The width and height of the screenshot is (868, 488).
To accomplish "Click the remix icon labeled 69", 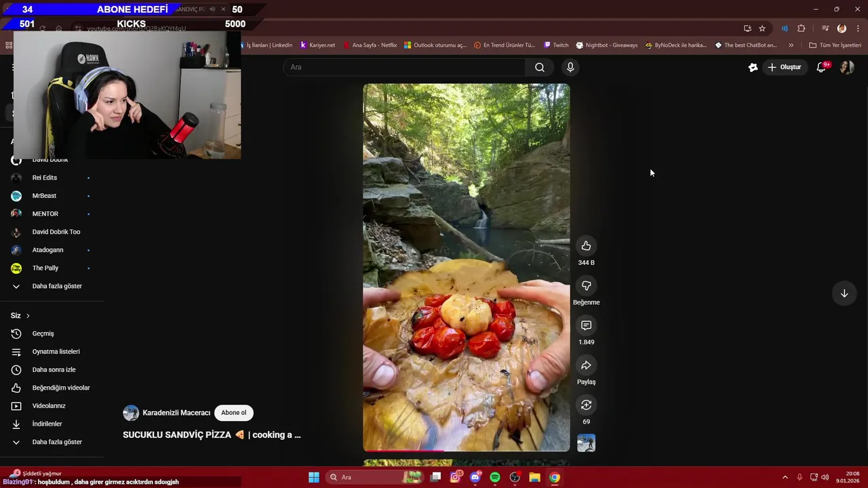I will [x=586, y=405].
